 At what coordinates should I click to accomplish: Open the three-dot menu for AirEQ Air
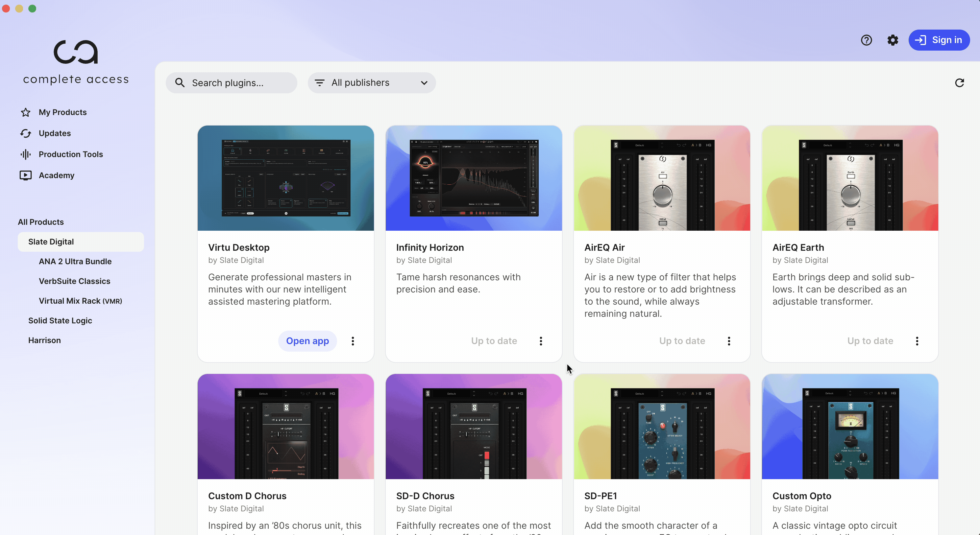coord(729,341)
